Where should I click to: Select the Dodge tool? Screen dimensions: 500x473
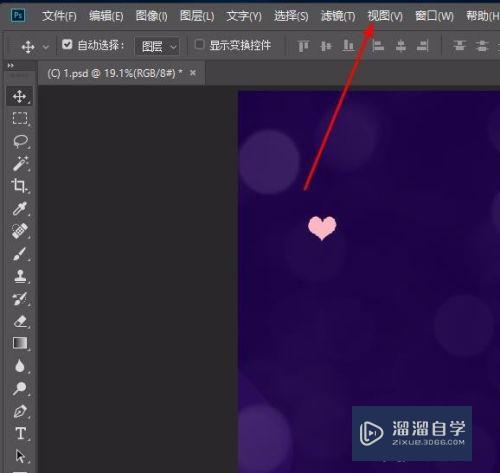coord(20,388)
